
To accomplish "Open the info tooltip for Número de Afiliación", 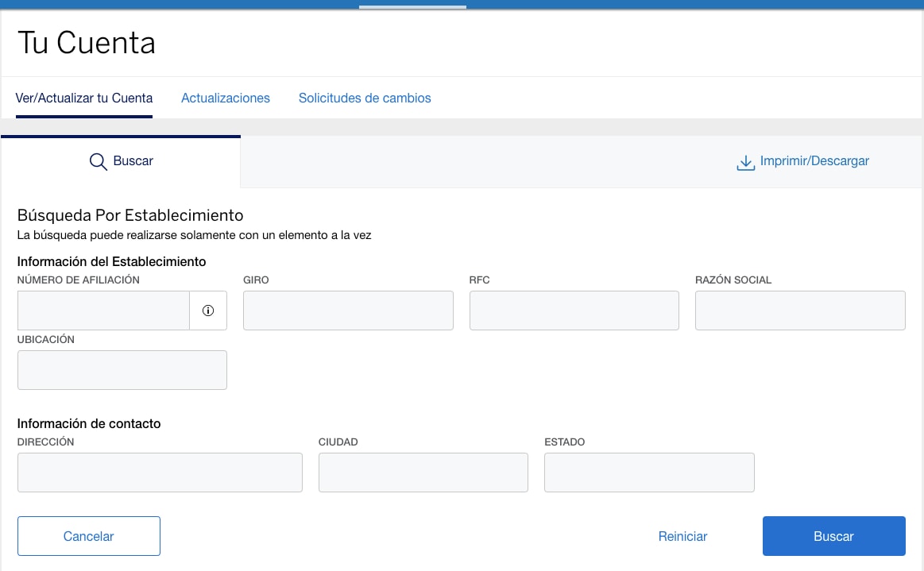I will click(208, 311).
